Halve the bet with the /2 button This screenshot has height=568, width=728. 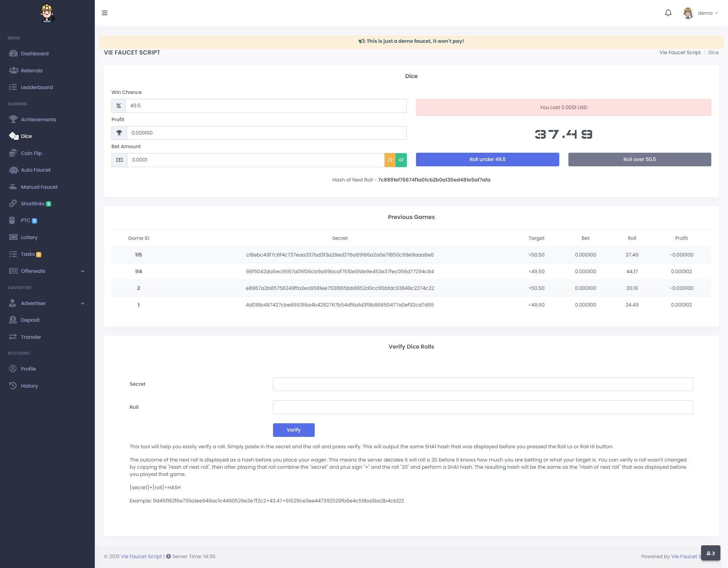(x=390, y=160)
